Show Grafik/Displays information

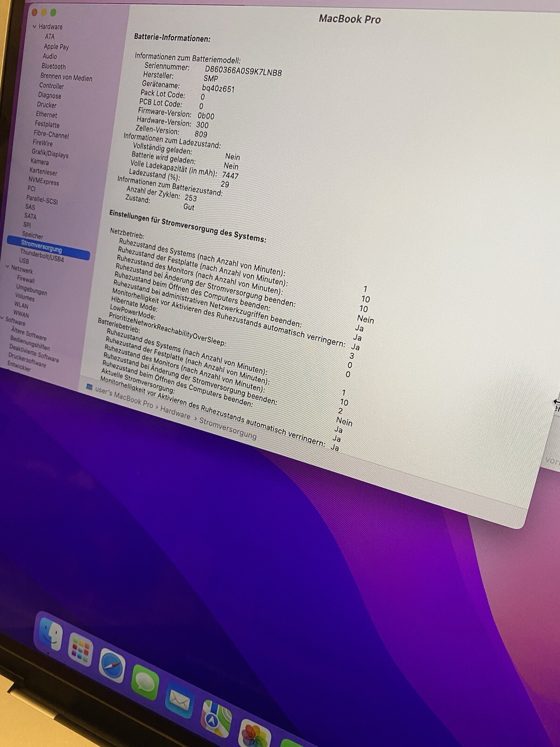point(50,153)
